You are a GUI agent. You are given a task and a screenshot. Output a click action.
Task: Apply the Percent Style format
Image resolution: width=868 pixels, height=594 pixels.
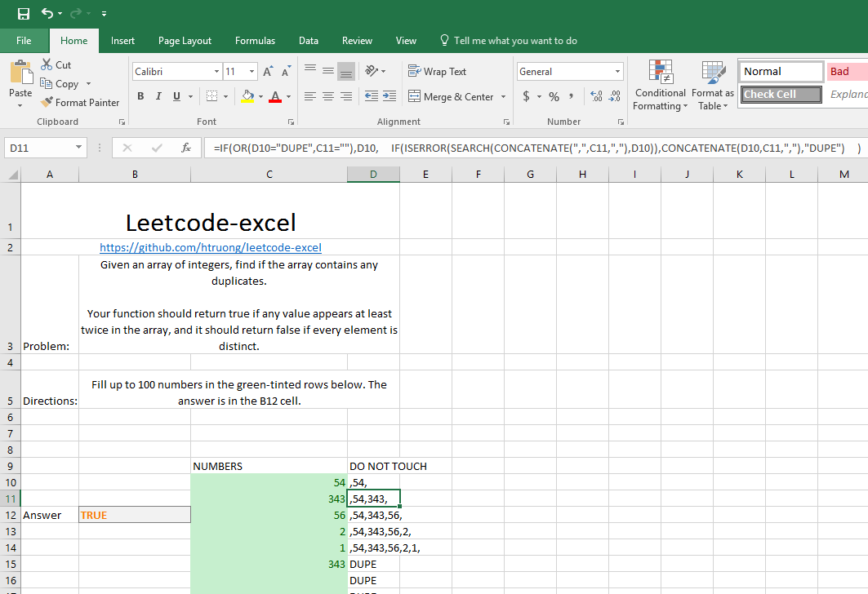[x=554, y=97]
